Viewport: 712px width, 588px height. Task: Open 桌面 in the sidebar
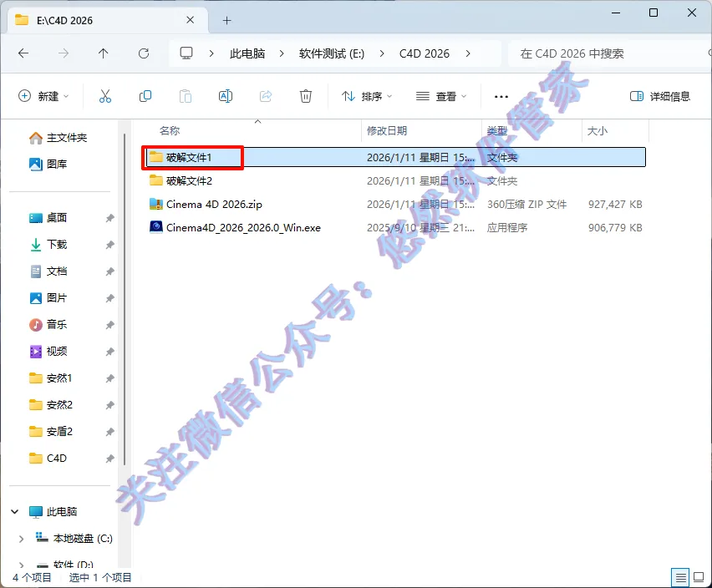48,218
